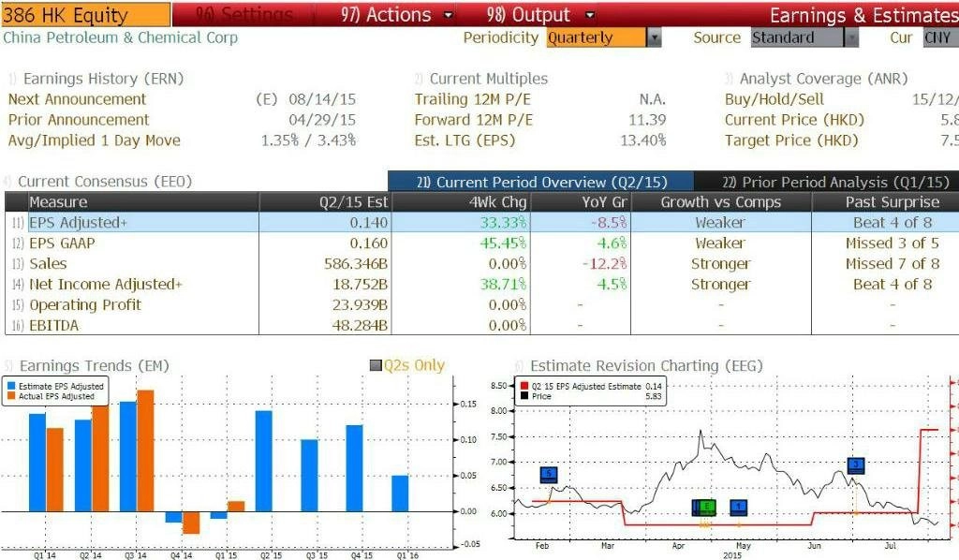959x560 pixels.
Task: Select the Q2 15 estimate EPS bar
Action: coord(263,461)
